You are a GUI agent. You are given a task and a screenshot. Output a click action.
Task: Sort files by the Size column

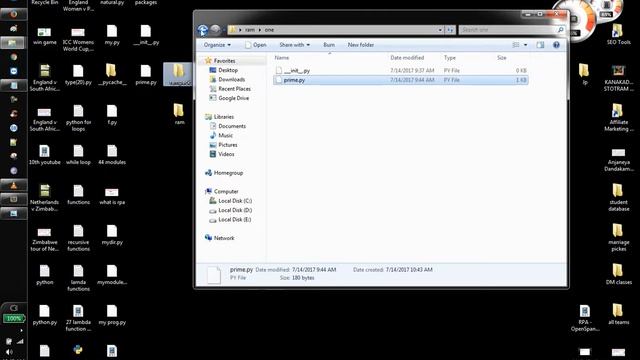502,58
